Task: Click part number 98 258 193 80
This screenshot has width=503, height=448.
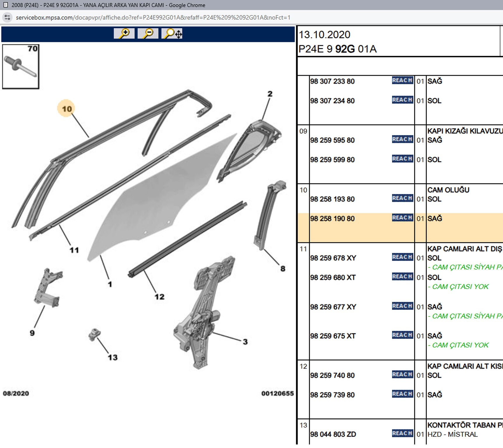Action: click(x=332, y=199)
